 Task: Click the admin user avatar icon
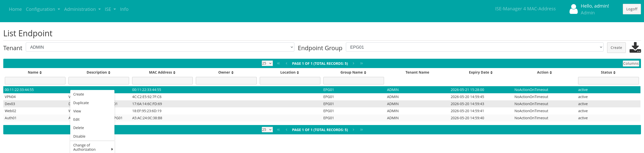(x=573, y=9)
